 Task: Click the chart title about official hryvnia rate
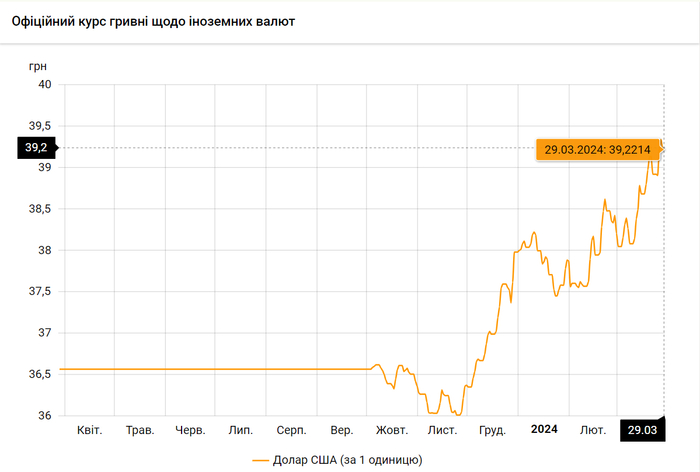tap(153, 20)
